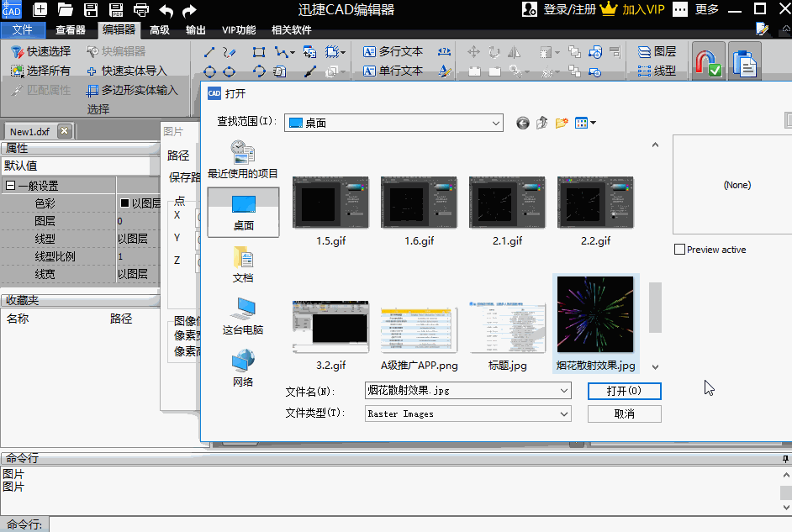
Task: Select the 标题.jpg file thumbnail
Action: pyautogui.click(x=507, y=327)
